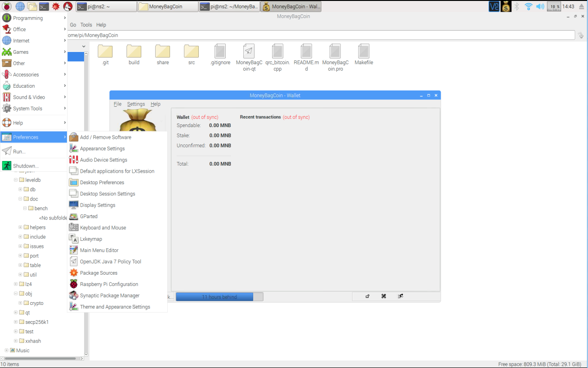Open the wallet File menu
The height and width of the screenshot is (368, 588).
[118, 104]
